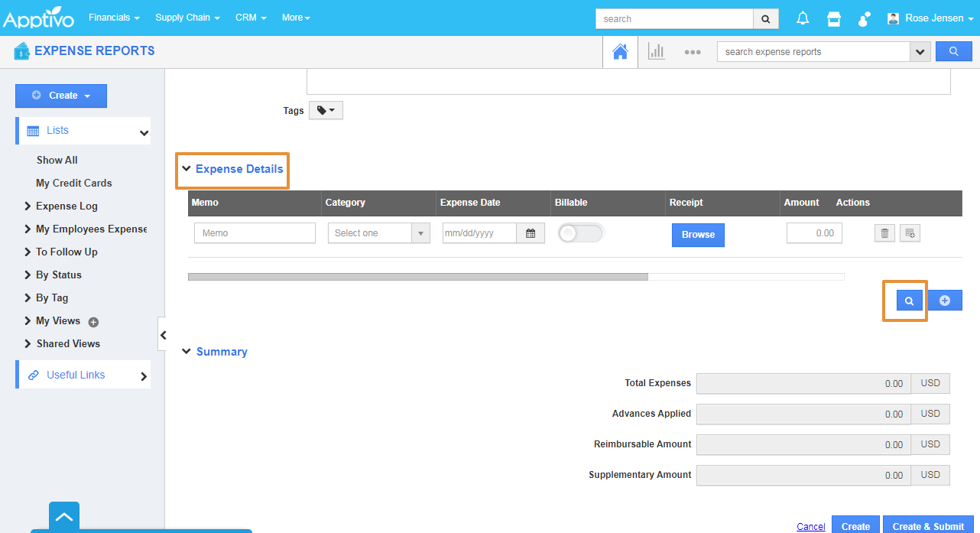Screen dimensions: 980x533
Task: Click Create & Submit button
Action: (927, 525)
